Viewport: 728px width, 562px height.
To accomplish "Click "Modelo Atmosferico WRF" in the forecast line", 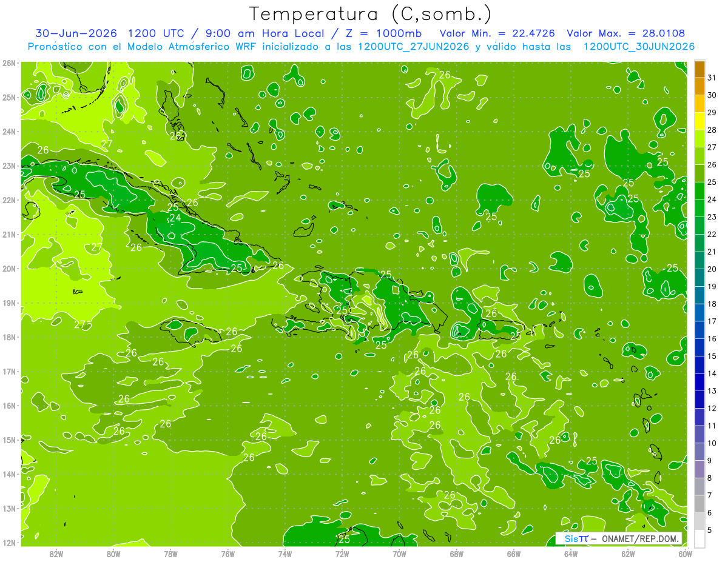I will click(x=189, y=47).
